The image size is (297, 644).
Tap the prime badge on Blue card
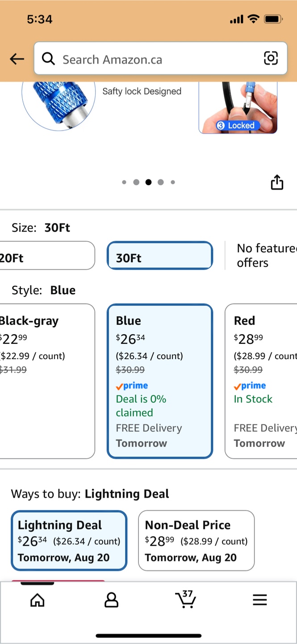(x=132, y=386)
